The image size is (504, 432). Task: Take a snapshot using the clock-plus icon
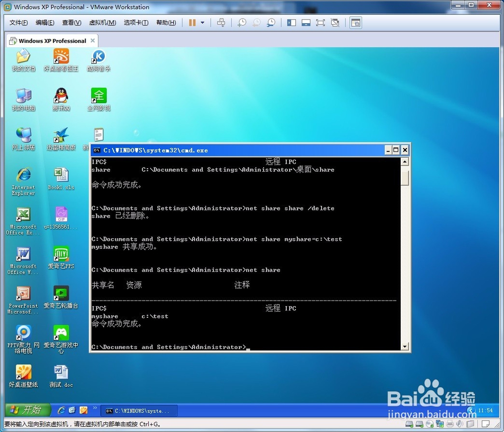242,23
